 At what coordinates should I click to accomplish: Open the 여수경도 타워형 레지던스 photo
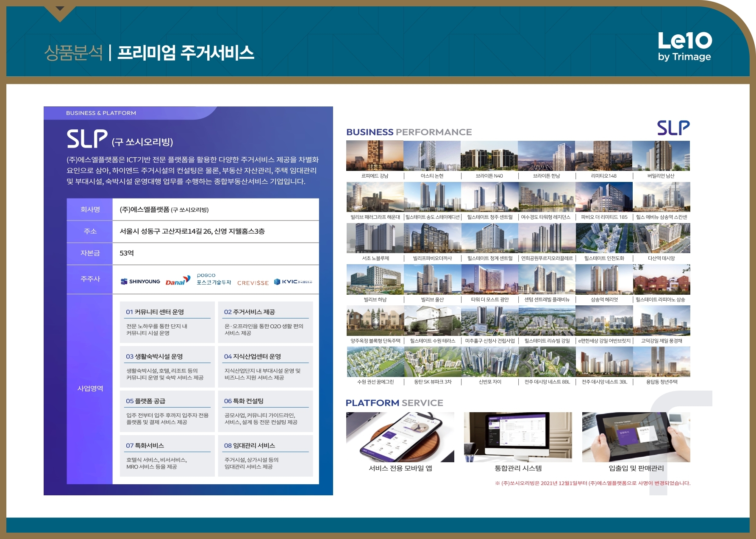pos(547,197)
